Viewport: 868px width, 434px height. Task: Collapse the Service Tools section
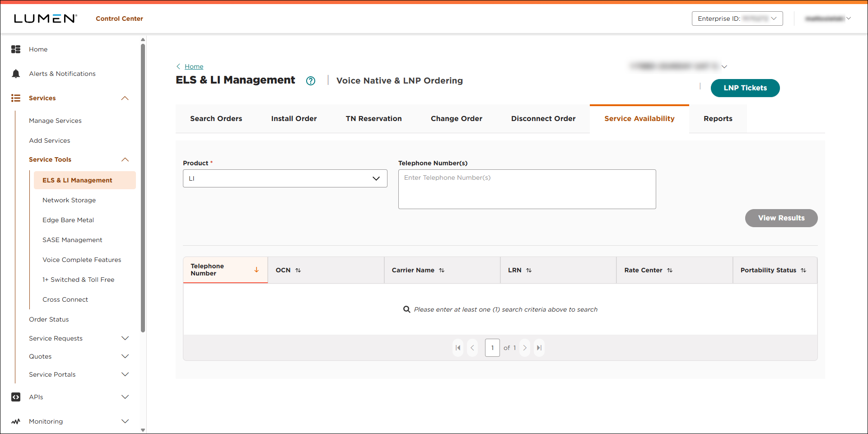(x=125, y=159)
